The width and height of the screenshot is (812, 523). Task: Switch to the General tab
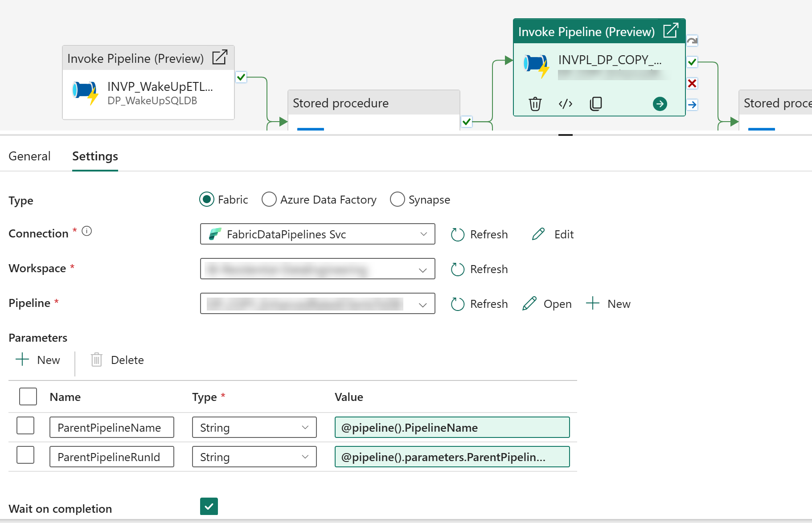(29, 156)
